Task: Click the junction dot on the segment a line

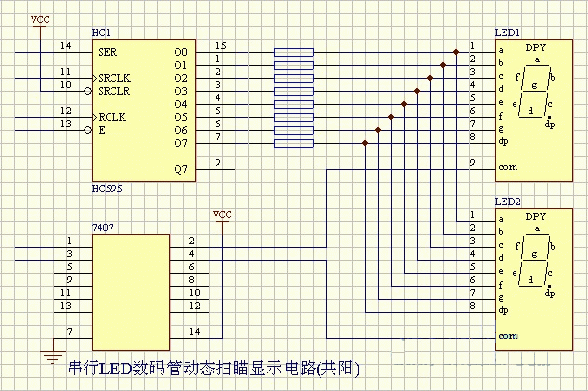Action: [x=456, y=52]
